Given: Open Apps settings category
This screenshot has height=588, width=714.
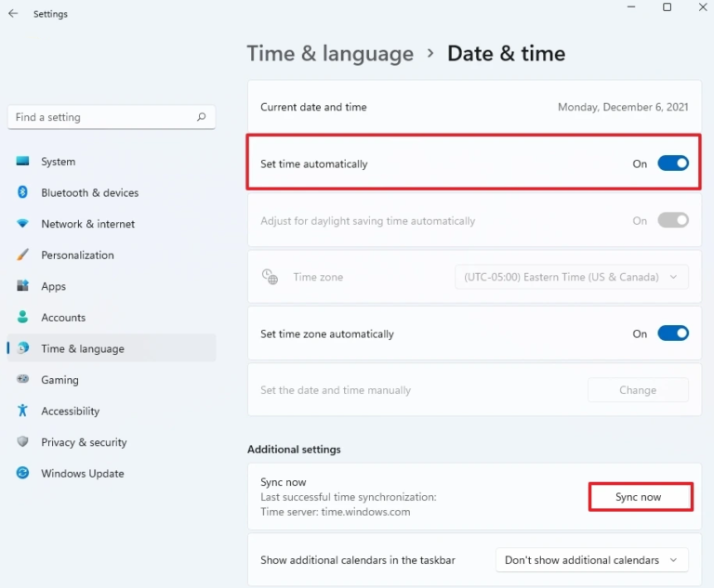Looking at the screenshot, I should (x=112, y=286).
